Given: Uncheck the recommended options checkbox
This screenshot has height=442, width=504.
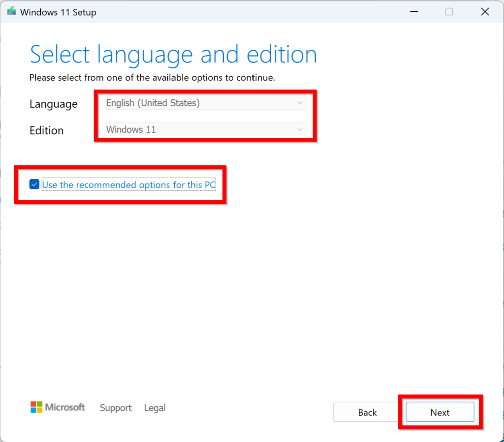Looking at the screenshot, I should [x=34, y=185].
